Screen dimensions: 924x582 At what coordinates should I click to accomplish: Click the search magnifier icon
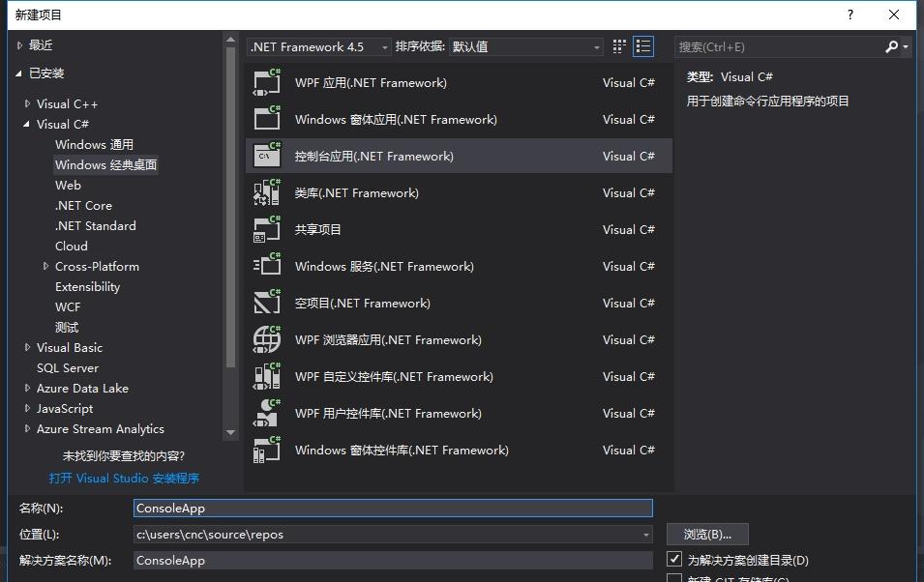892,46
